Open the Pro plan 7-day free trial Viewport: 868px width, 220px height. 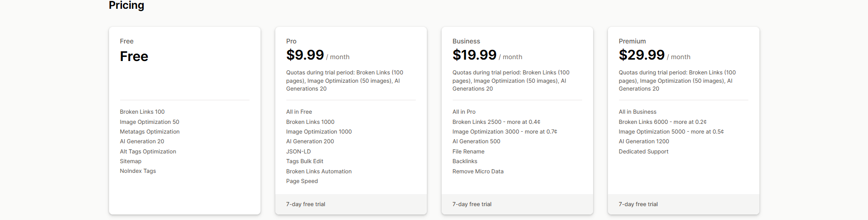(305, 204)
